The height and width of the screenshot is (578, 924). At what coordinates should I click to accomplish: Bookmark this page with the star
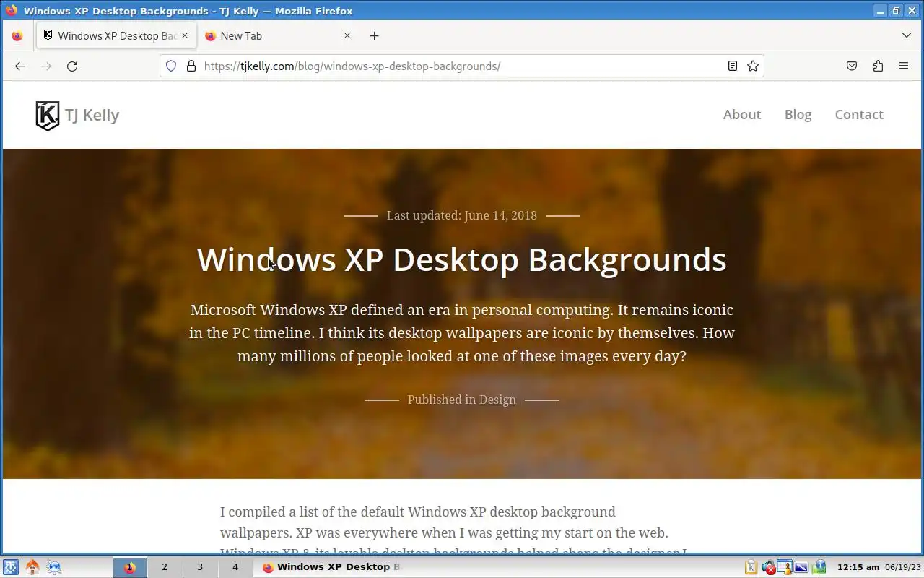pos(753,66)
